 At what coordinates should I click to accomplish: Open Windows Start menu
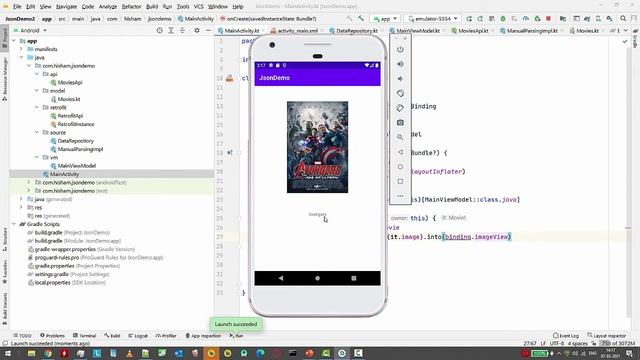tap(8, 353)
